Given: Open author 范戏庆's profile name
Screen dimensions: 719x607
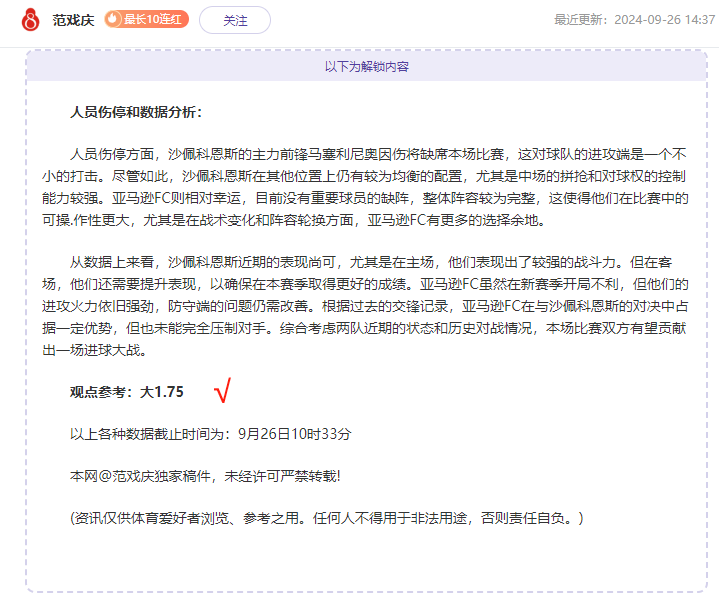Looking at the screenshot, I should click(x=73, y=20).
